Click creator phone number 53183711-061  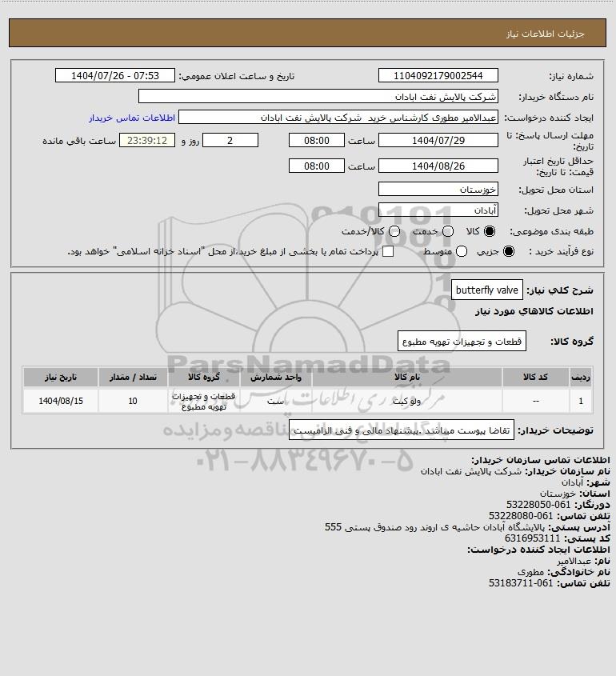[521, 583]
